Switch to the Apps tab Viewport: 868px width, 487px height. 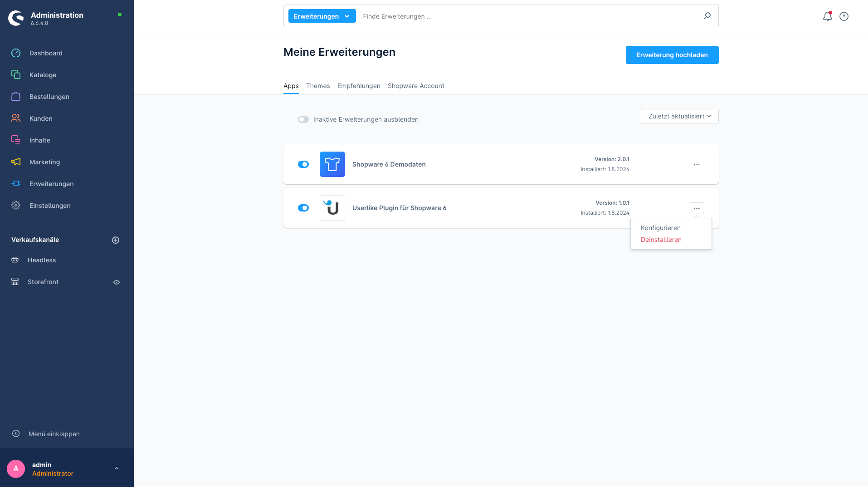click(291, 86)
